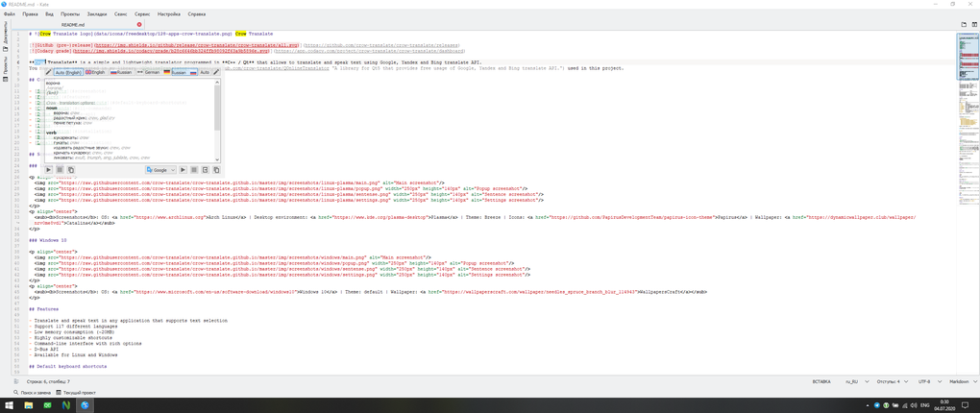Click cursor position 'Строка: 6, столбец: 7'
The image size is (980, 413).
(x=48, y=380)
